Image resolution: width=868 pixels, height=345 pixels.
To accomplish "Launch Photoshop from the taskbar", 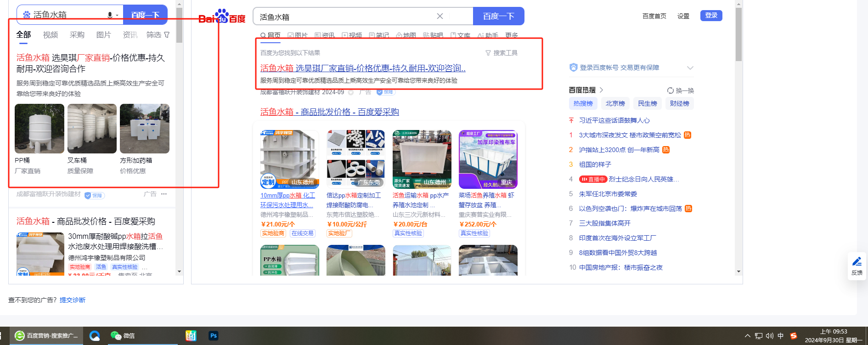I will tap(214, 336).
